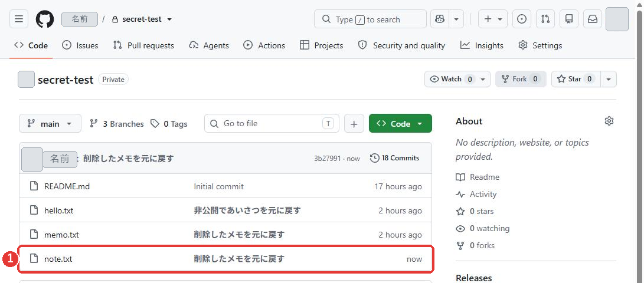Viewport: 644px width, 283px height.
Task: Open pull requests icon in header
Action: [545, 19]
